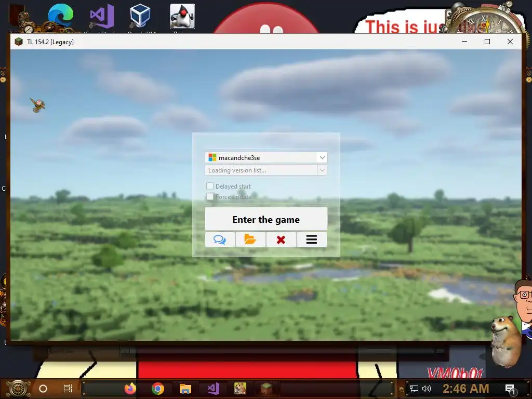
Task: Open Microsoft Edge desktop shortcut
Action: (x=61, y=16)
